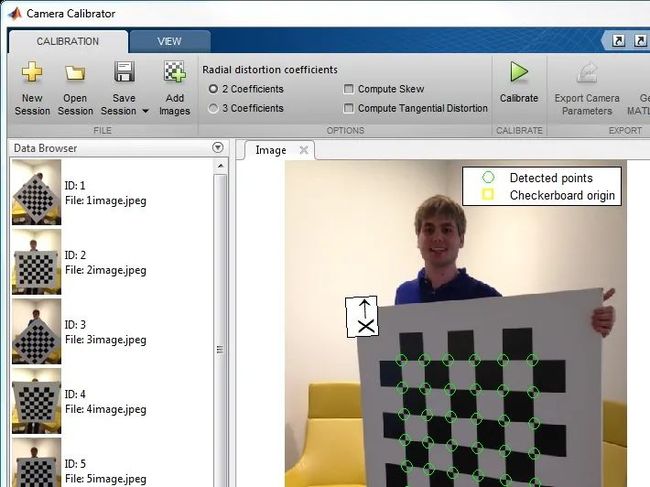650x487 pixels.
Task: Select the 2 Coefficients radio button
Action: tap(213, 89)
